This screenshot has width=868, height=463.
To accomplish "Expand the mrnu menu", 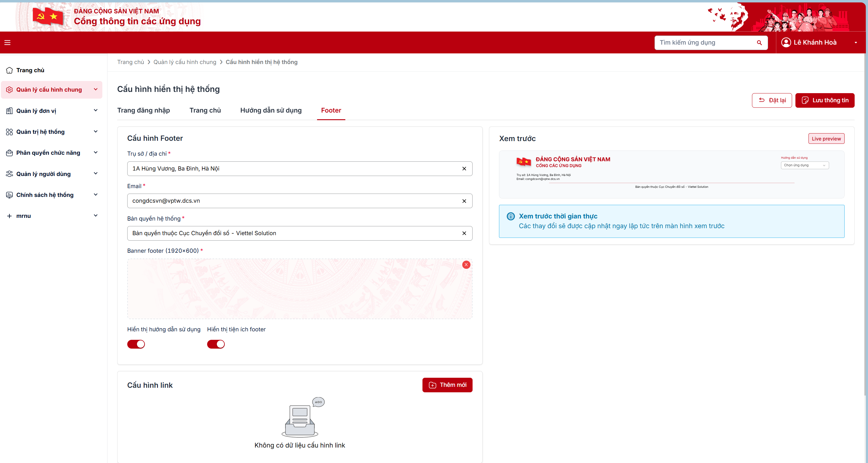I will (96, 215).
